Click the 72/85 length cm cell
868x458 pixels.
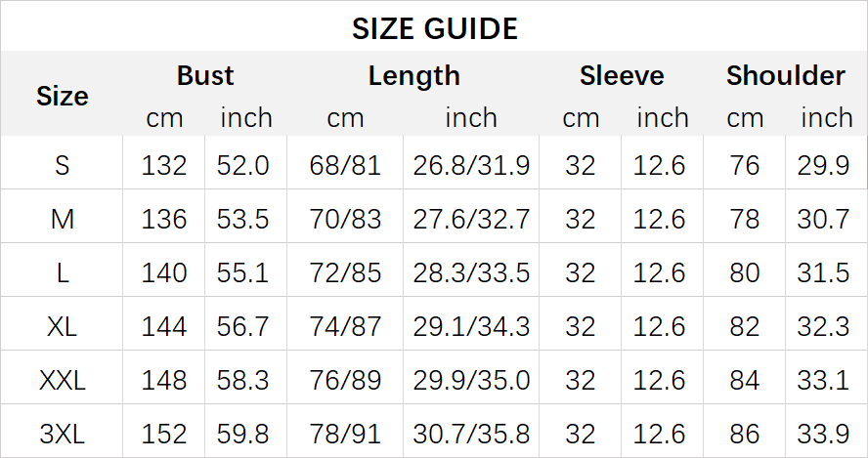click(345, 272)
